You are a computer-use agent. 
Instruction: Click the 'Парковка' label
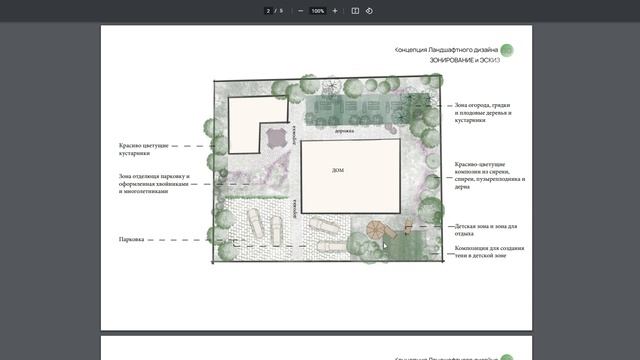click(x=131, y=240)
